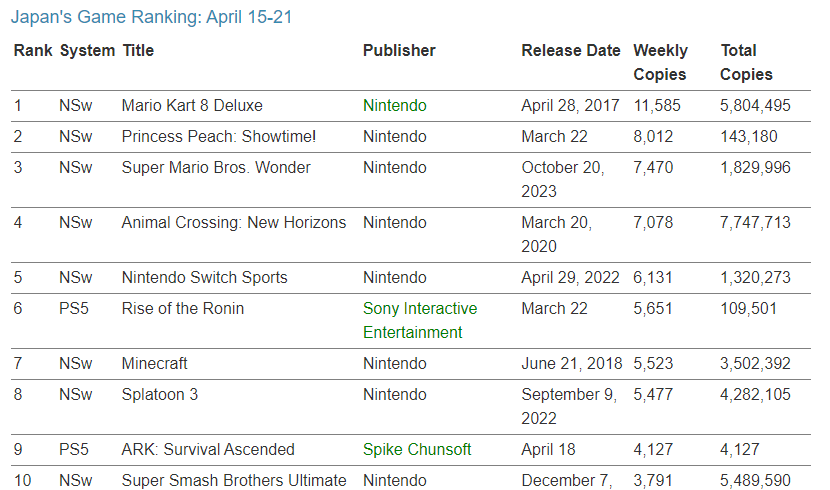Open Sony Interactive Entertainment publisher link

pos(420,320)
